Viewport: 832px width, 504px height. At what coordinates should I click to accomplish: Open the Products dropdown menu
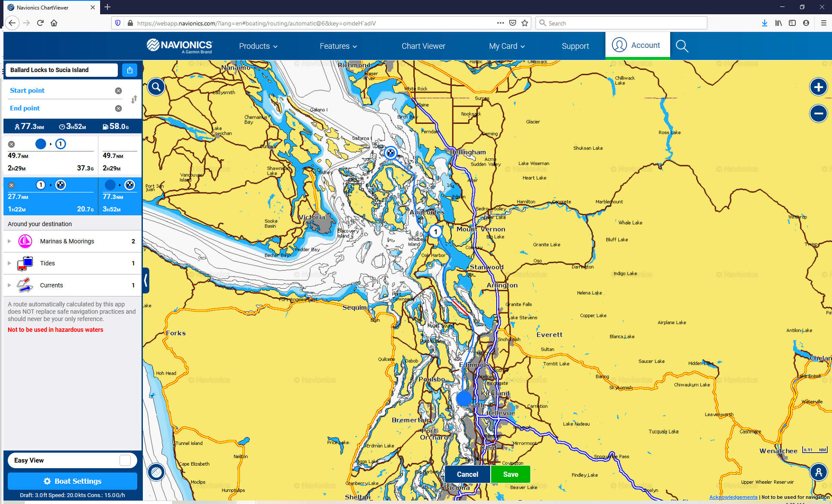(258, 46)
